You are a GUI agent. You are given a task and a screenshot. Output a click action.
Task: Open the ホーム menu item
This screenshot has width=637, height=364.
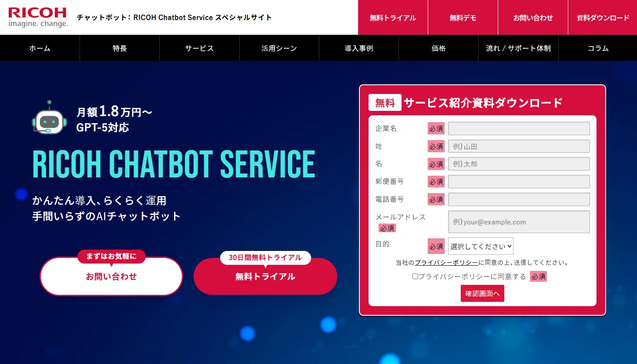(x=40, y=48)
